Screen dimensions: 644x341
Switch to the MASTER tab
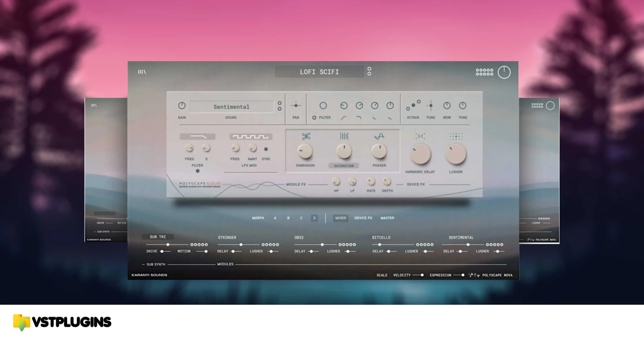pyautogui.click(x=387, y=218)
